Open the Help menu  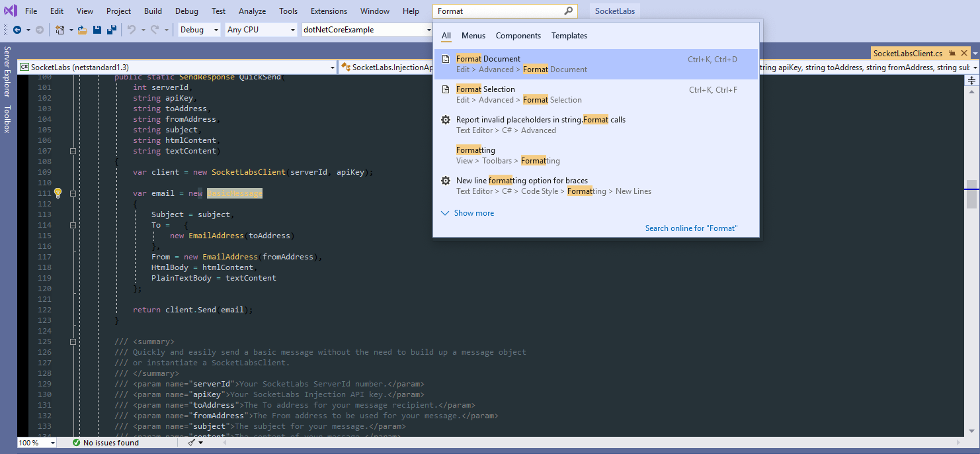(411, 11)
